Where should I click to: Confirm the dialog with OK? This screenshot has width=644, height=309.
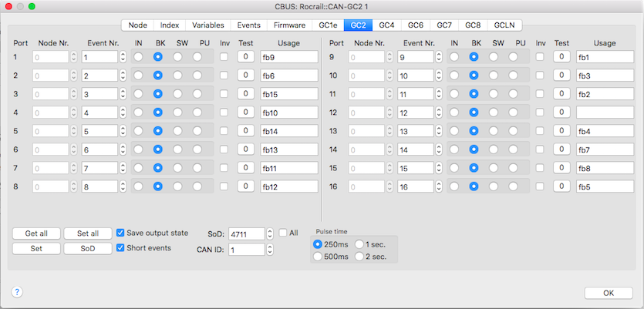click(608, 293)
